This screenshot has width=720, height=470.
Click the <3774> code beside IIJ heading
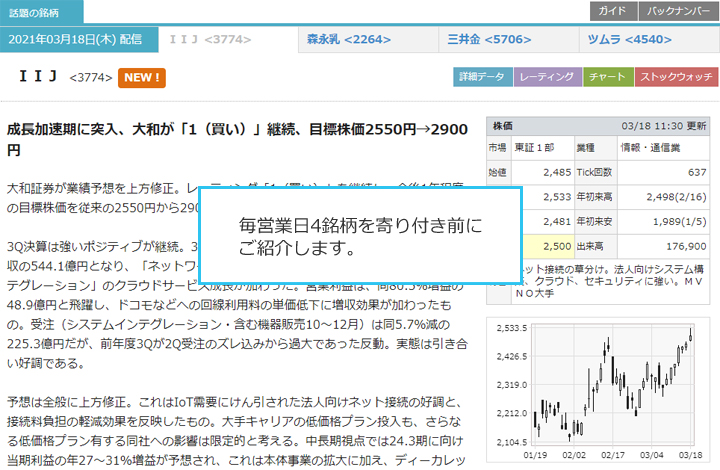(x=90, y=78)
